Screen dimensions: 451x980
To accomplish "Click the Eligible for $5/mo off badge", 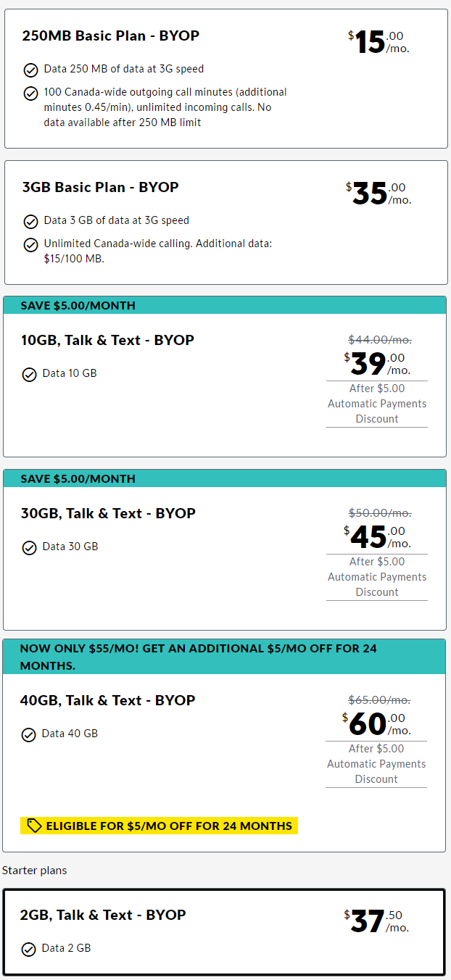I will pyautogui.click(x=160, y=826).
